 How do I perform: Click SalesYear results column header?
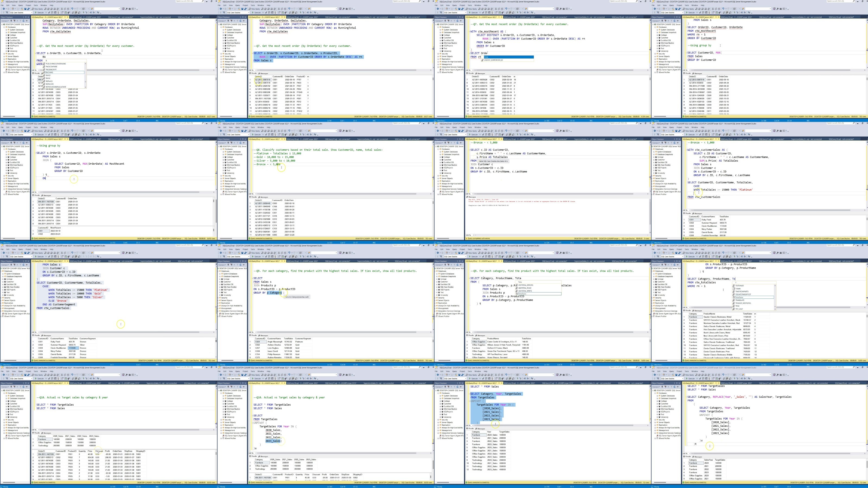pyautogui.click(x=709, y=460)
